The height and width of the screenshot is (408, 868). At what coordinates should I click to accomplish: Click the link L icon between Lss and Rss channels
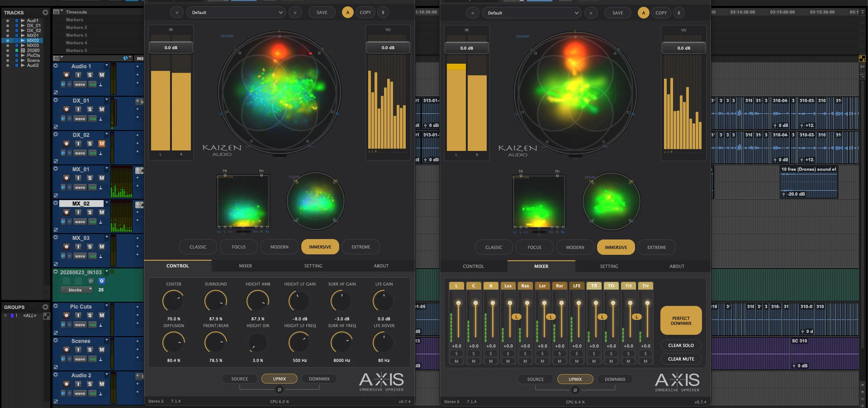pyautogui.click(x=517, y=317)
